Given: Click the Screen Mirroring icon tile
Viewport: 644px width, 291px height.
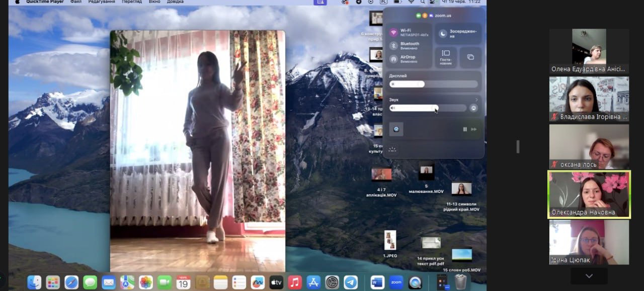Looking at the screenshot, I should [x=470, y=57].
